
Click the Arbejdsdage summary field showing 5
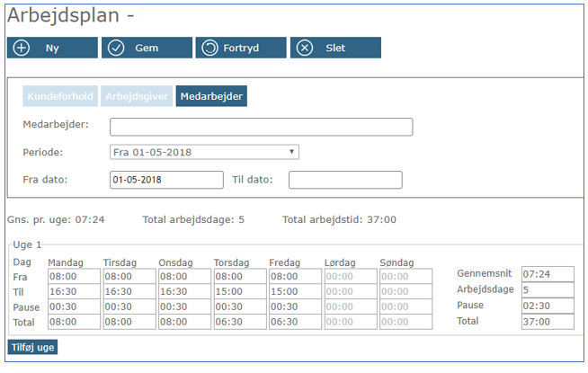point(548,290)
